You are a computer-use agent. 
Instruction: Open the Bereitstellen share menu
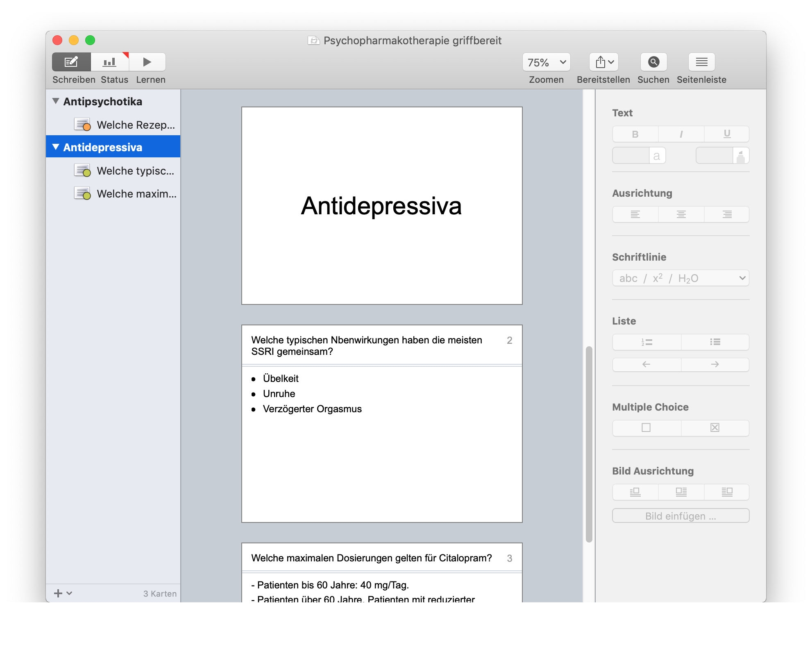pyautogui.click(x=604, y=62)
